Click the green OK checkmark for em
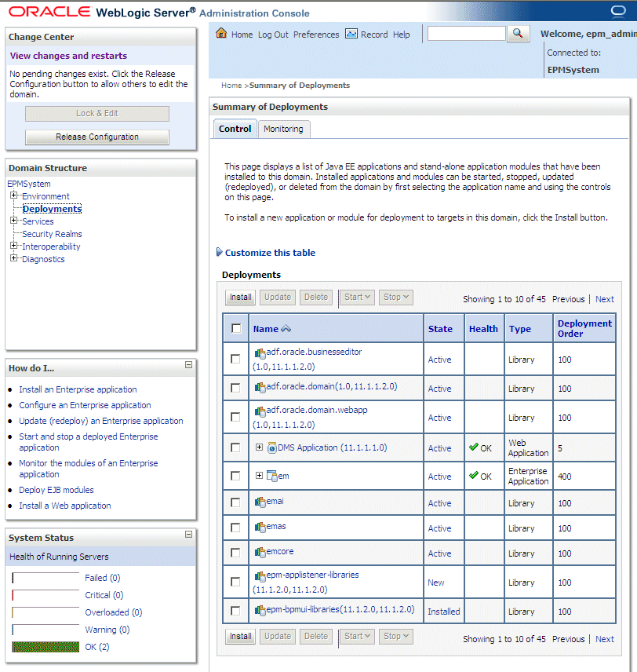This screenshot has width=637, height=672. [x=473, y=475]
